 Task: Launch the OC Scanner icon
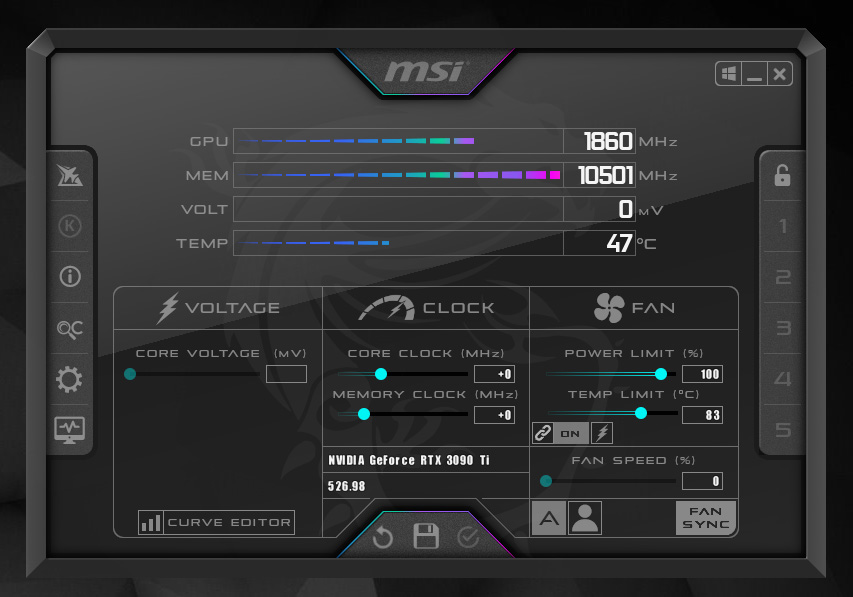click(x=70, y=328)
